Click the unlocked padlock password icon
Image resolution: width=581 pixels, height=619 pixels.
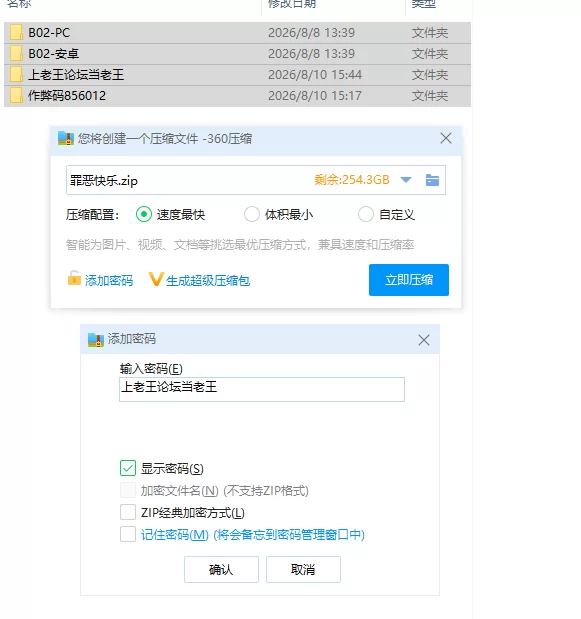pyautogui.click(x=74, y=278)
